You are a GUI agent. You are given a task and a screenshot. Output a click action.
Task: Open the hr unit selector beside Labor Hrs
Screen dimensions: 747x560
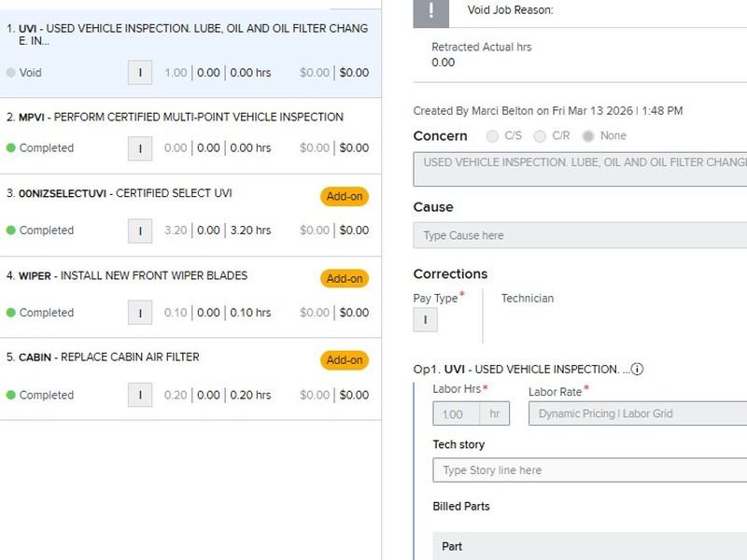[494, 413]
